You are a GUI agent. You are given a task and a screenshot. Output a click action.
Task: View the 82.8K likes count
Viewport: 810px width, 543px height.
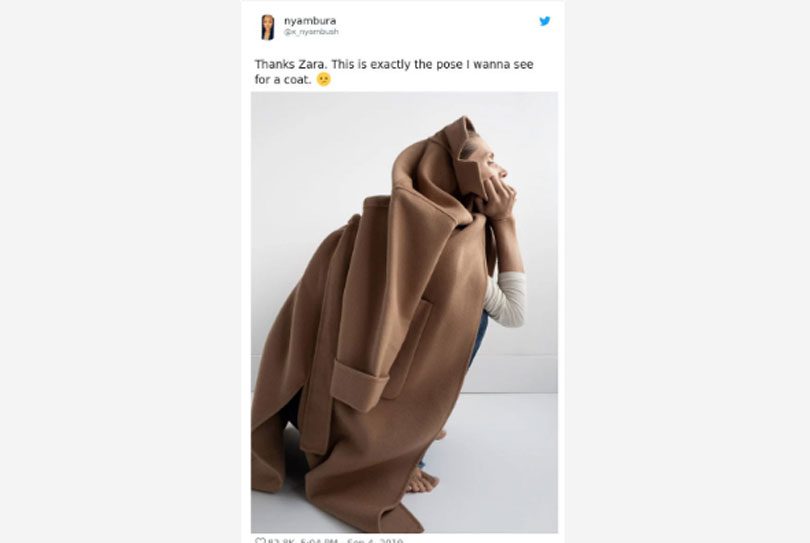tap(281, 541)
